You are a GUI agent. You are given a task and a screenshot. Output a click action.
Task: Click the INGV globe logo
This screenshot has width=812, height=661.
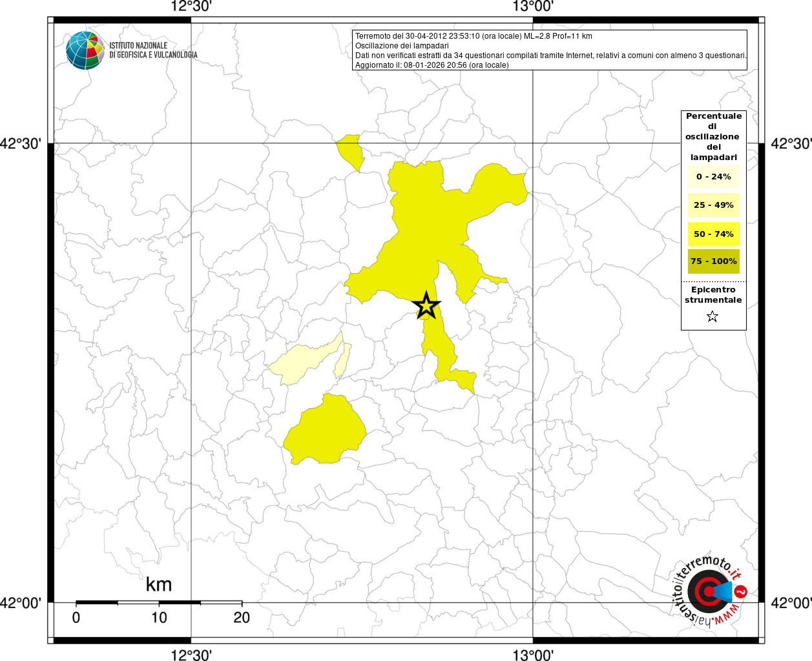click(x=86, y=50)
